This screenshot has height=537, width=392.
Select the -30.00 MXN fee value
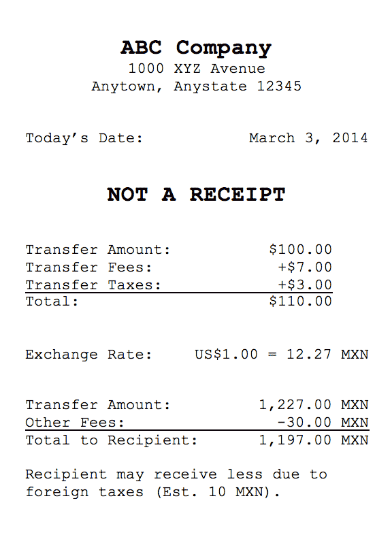coord(323,423)
